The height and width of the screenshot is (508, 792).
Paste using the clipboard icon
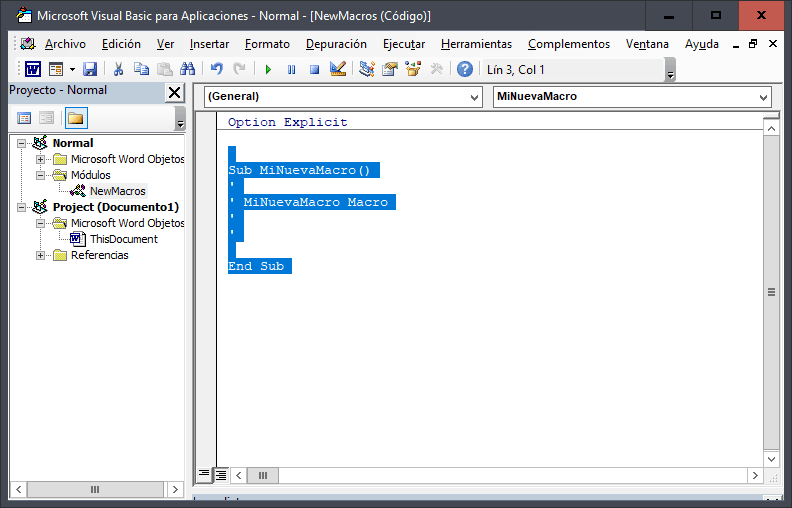165,69
